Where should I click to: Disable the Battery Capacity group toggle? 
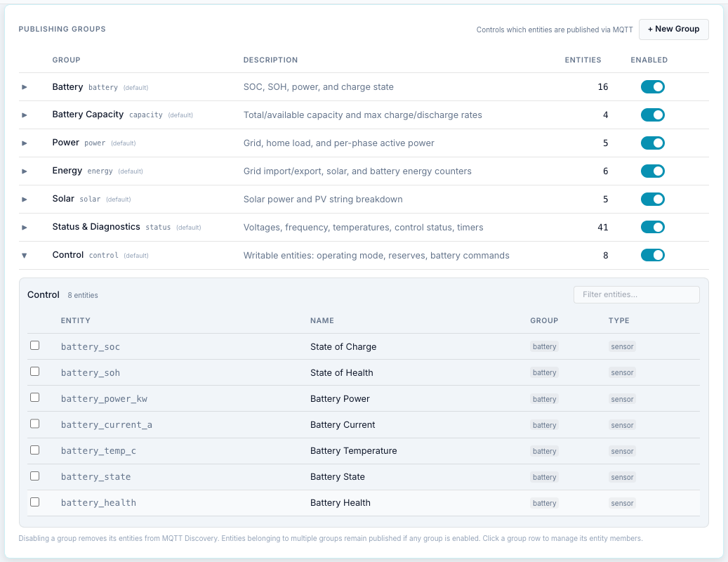(652, 115)
